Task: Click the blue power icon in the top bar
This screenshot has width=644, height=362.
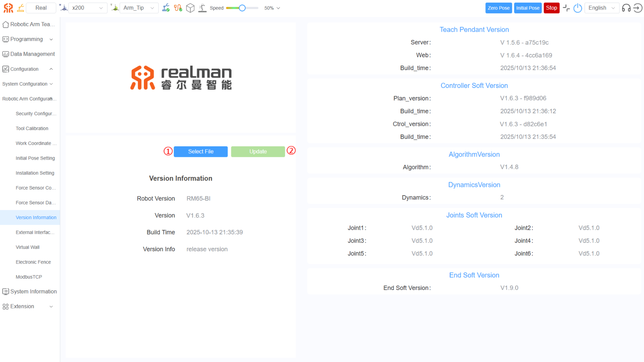Action: click(x=577, y=8)
